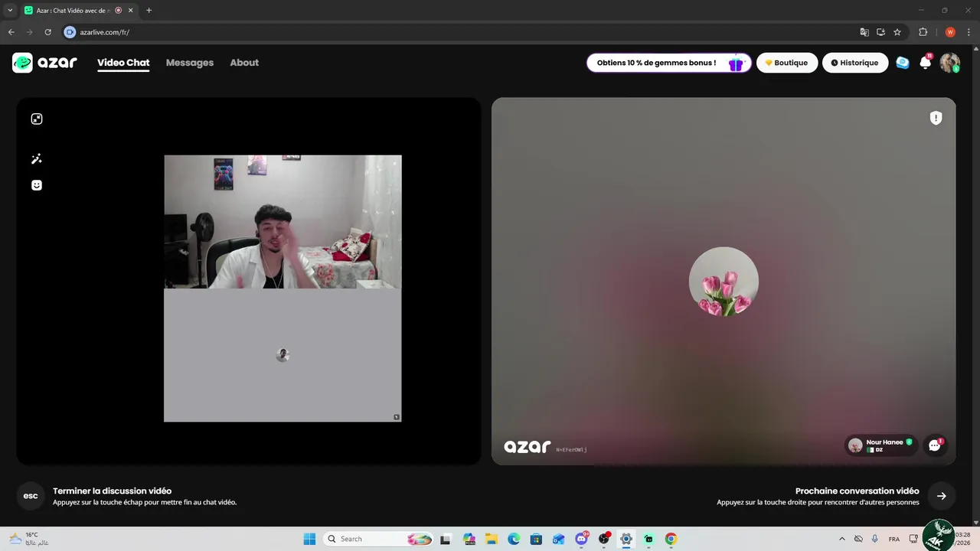The image size is (980, 551).
Task: Reload the page
Action: pyautogui.click(x=47, y=32)
